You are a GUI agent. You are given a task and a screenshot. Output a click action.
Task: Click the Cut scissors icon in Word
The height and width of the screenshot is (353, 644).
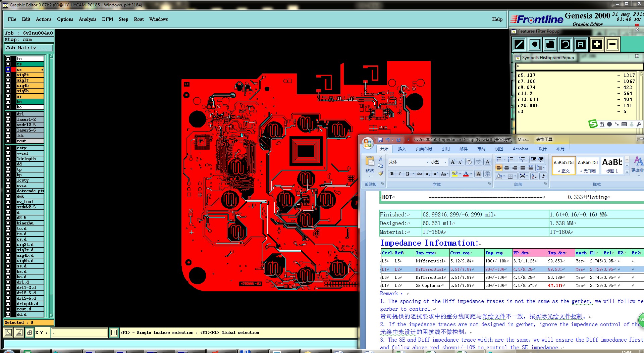[380, 158]
